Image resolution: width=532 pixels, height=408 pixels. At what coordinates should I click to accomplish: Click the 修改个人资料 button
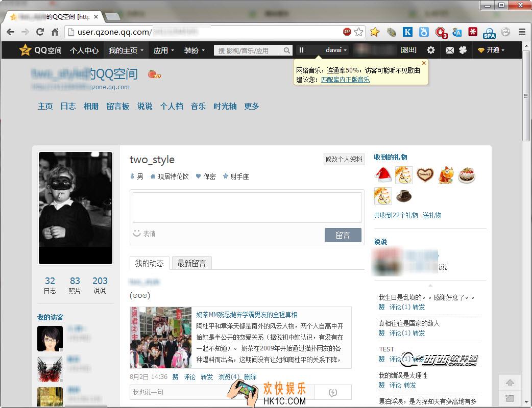coord(344,159)
